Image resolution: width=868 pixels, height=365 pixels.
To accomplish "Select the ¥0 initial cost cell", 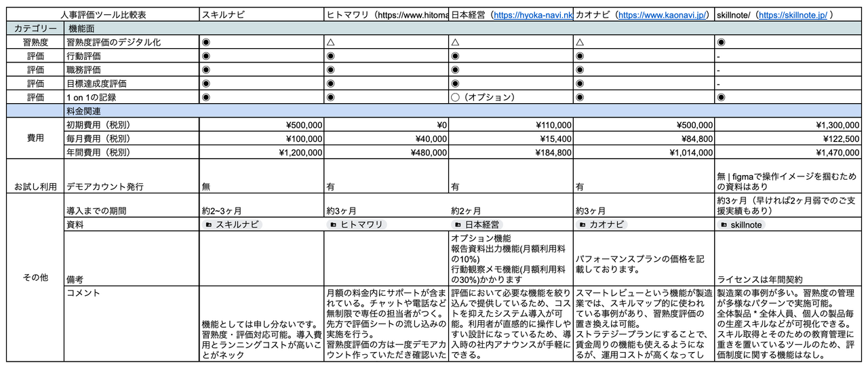I will tap(387, 126).
